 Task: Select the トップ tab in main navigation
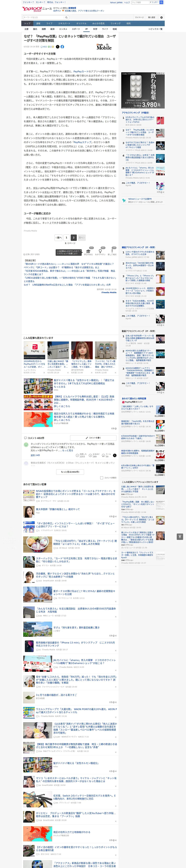(27, 24)
